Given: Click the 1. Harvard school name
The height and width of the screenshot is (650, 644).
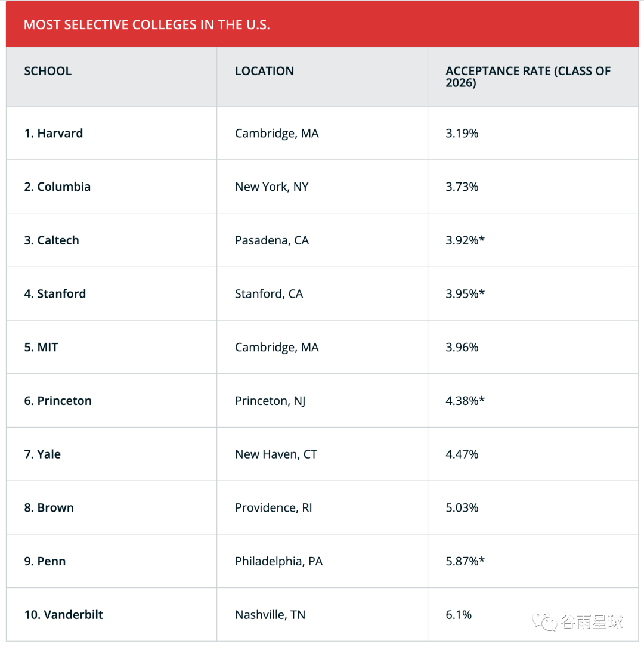Looking at the screenshot, I should point(54,133).
